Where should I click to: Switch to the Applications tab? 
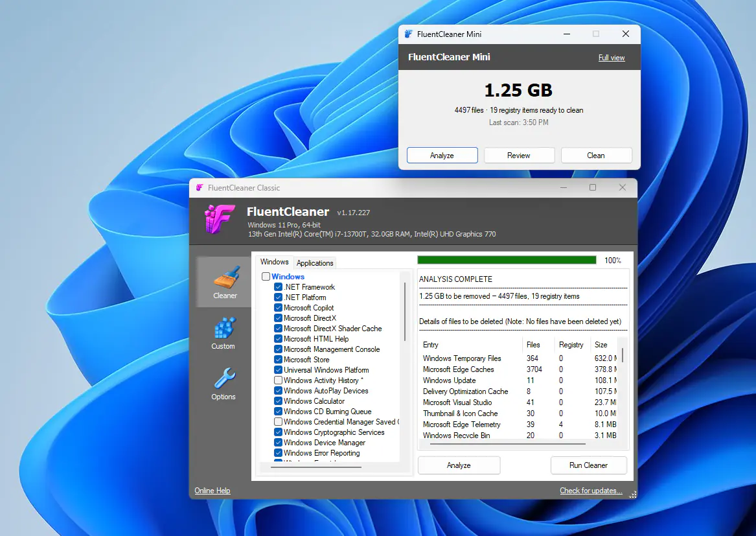315,263
